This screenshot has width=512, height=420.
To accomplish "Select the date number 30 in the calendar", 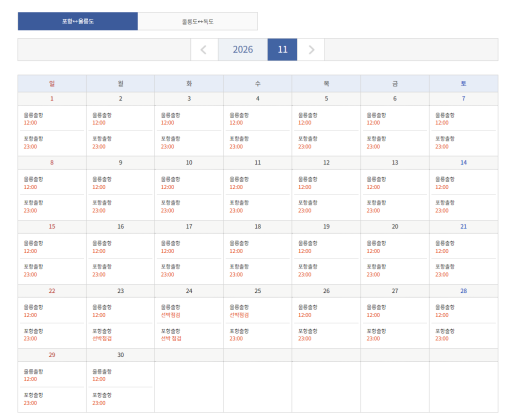I will coord(120,355).
